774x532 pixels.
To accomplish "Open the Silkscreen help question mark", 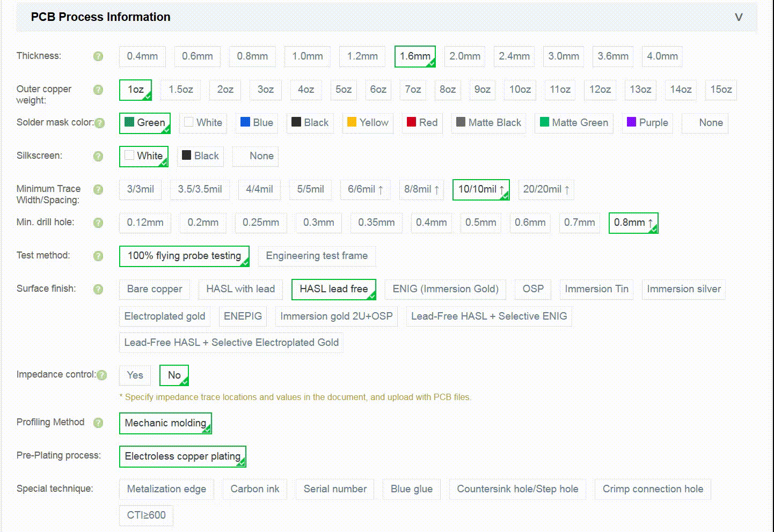I will pos(98,156).
